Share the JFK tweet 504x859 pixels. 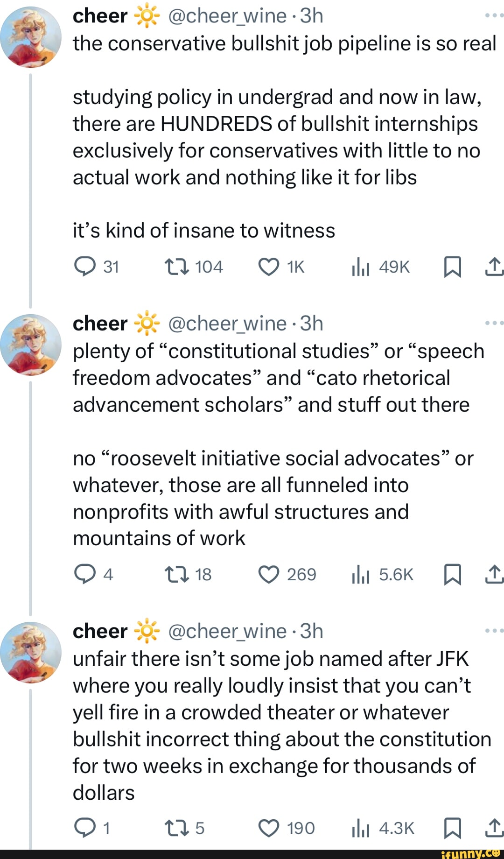click(494, 828)
